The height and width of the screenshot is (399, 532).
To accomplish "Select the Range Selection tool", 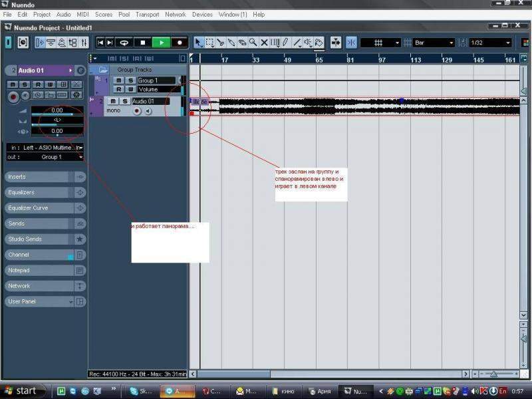I will point(210,43).
